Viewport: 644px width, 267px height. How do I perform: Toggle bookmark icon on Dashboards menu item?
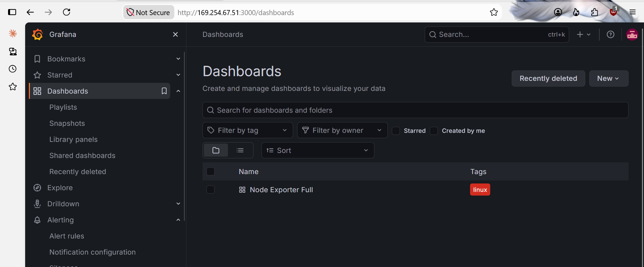click(164, 91)
